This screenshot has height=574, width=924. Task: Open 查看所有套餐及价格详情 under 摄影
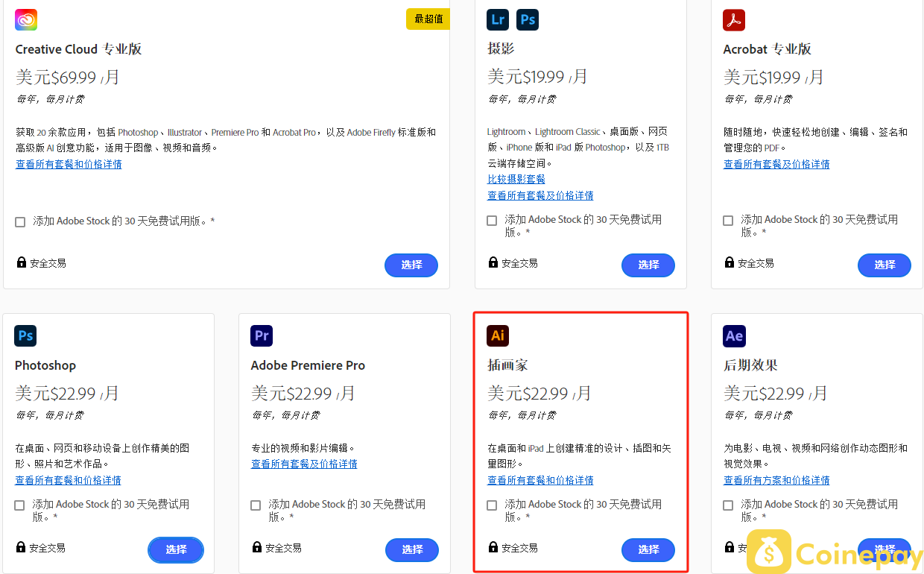pyautogui.click(x=540, y=195)
